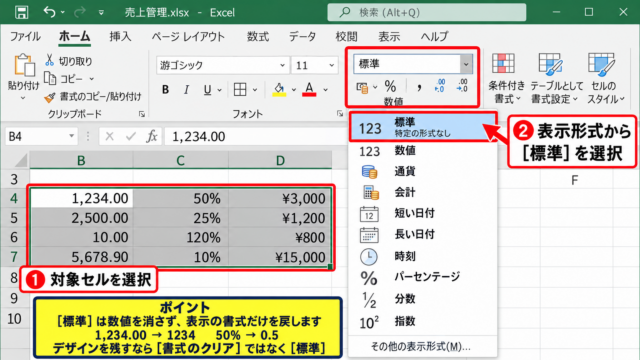Screen dimensions: 640x360
Task: Open the 表示 tab
Action: coord(389,36)
